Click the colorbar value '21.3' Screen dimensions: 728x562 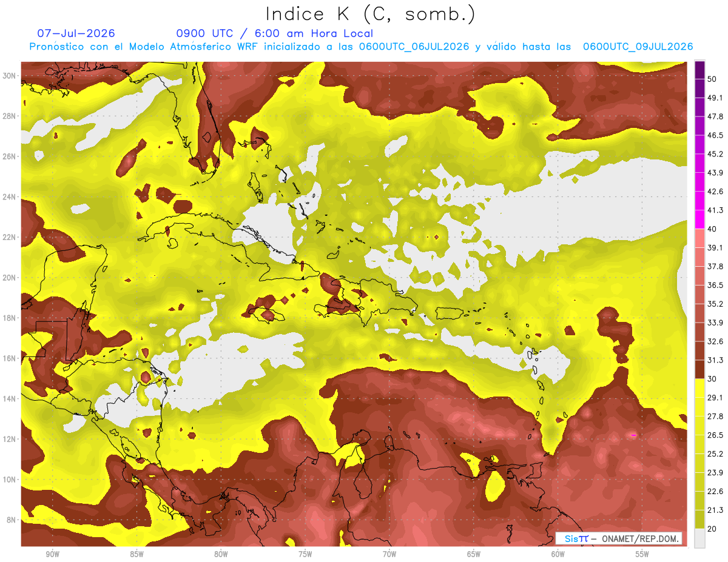[x=716, y=510]
